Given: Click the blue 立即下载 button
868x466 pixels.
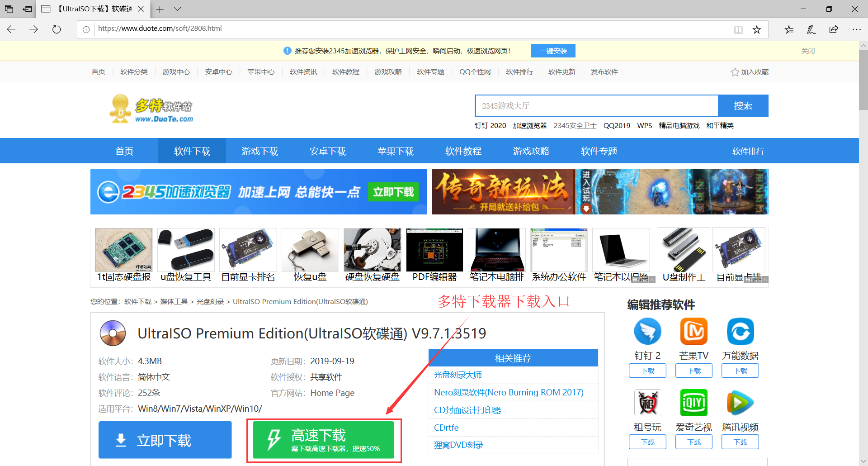Looking at the screenshot, I should [x=165, y=440].
